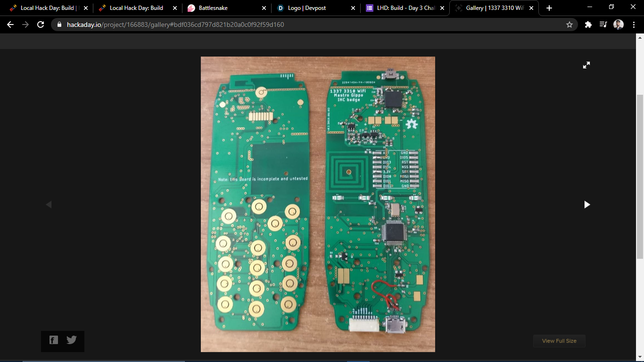Reload the current page
The height and width of the screenshot is (362, 644).
coord(41,25)
